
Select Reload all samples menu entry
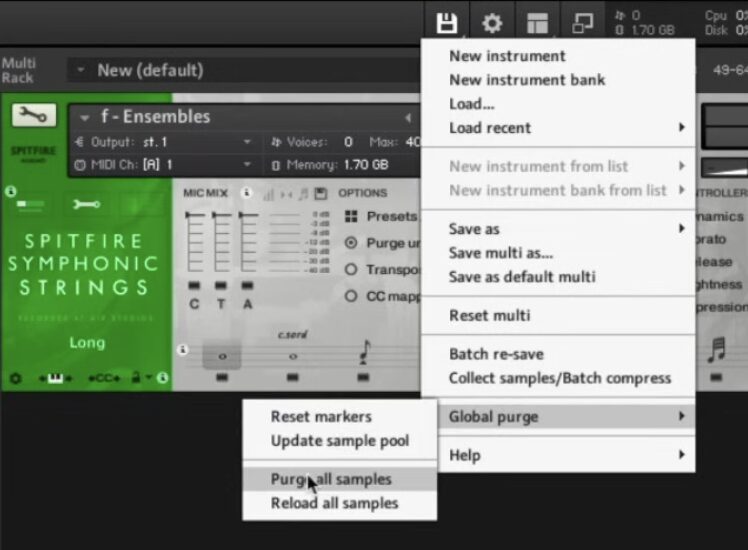334,503
